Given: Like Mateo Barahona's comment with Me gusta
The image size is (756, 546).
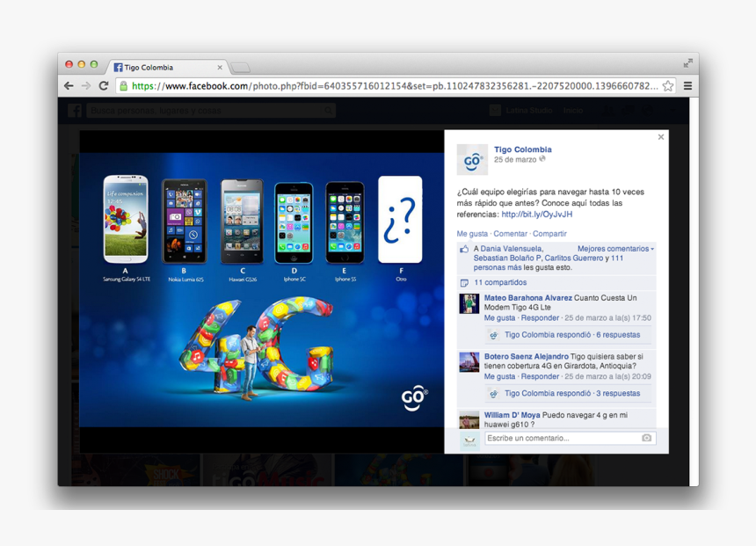Looking at the screenshot, I should point(499,318).
